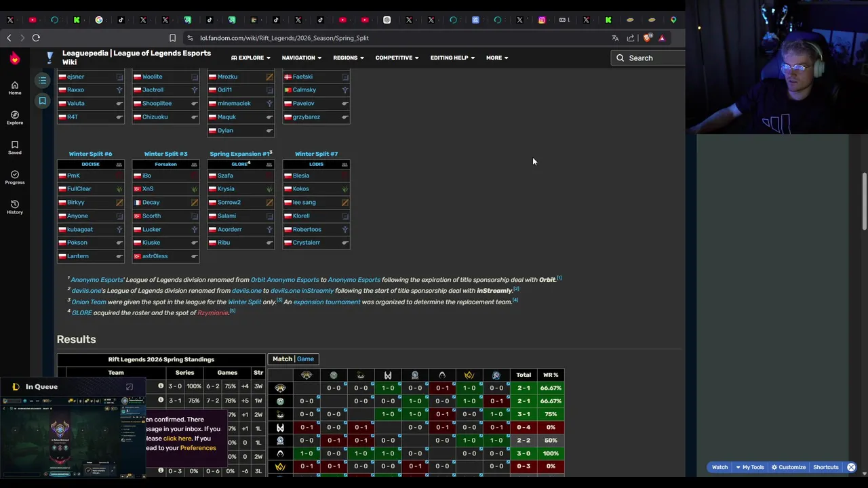Switch results view to Match
868x488 pixels.
click(x=282, y=359)
